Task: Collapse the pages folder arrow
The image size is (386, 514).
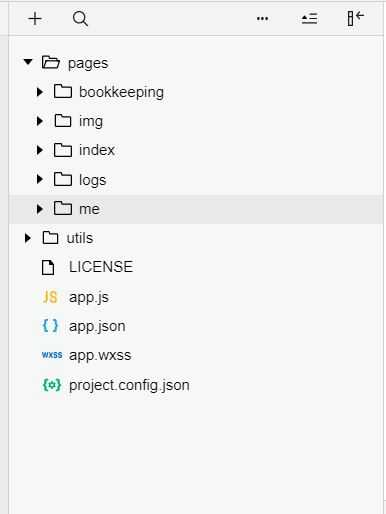Action: click(x=28, y=62)
